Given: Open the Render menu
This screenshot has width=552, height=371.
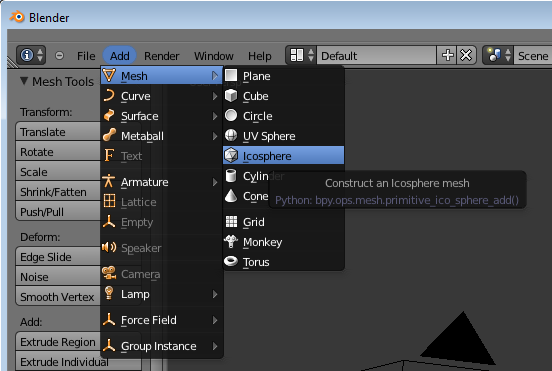Looking at the screenshot, I should pyautogui.click(x=162, y=56).
